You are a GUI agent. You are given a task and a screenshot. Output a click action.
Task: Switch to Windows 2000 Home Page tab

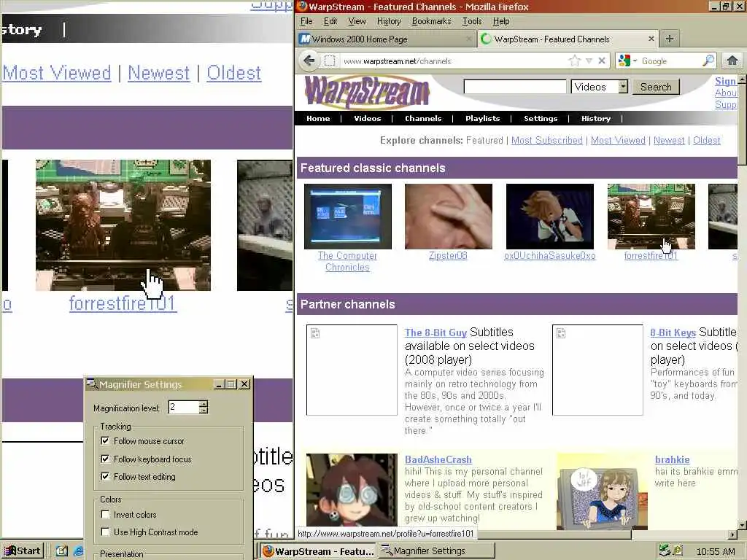(x=387, y=39)
